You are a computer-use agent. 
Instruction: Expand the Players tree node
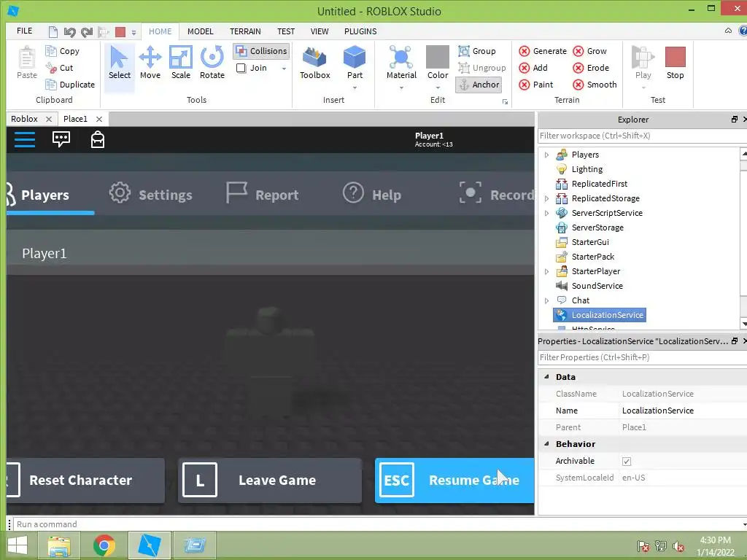click(x=547, y=155)
